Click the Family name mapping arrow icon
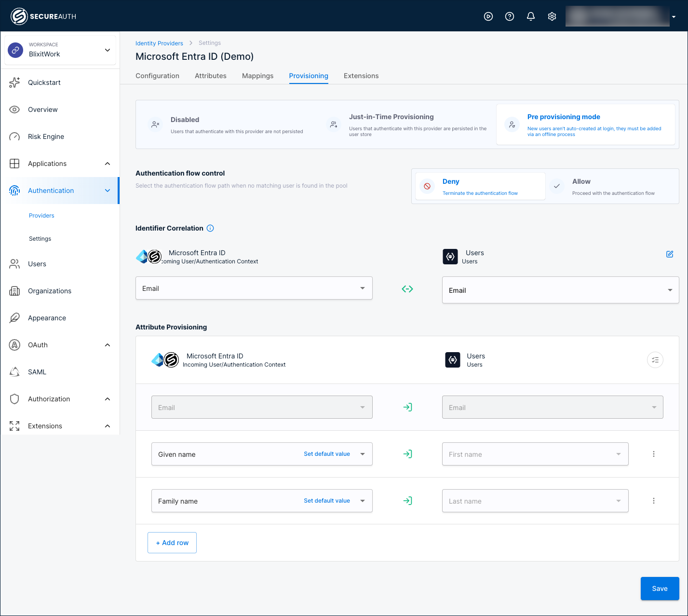This screenshot has width=688, height=616. pos(407,501)
